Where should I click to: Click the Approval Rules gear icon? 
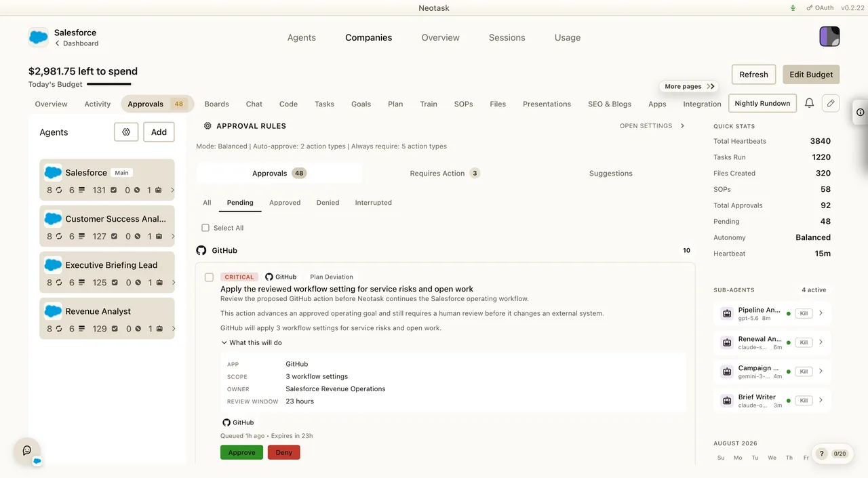(208, 126)
